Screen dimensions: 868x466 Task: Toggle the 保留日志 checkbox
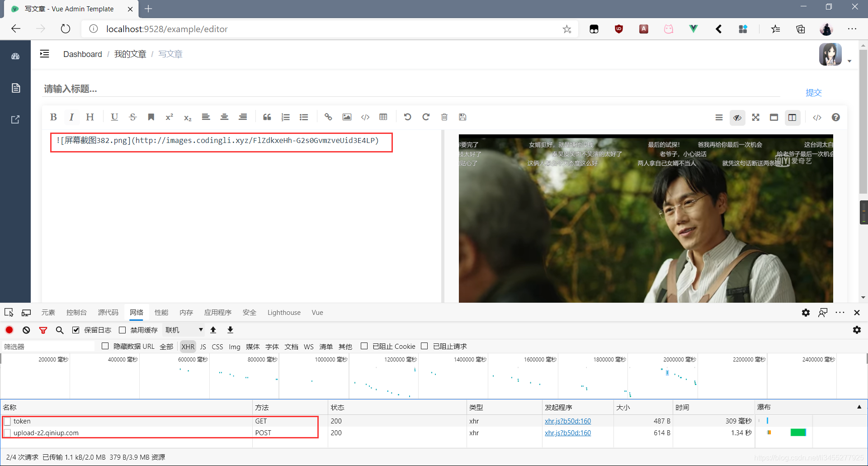tap(76, 330)
